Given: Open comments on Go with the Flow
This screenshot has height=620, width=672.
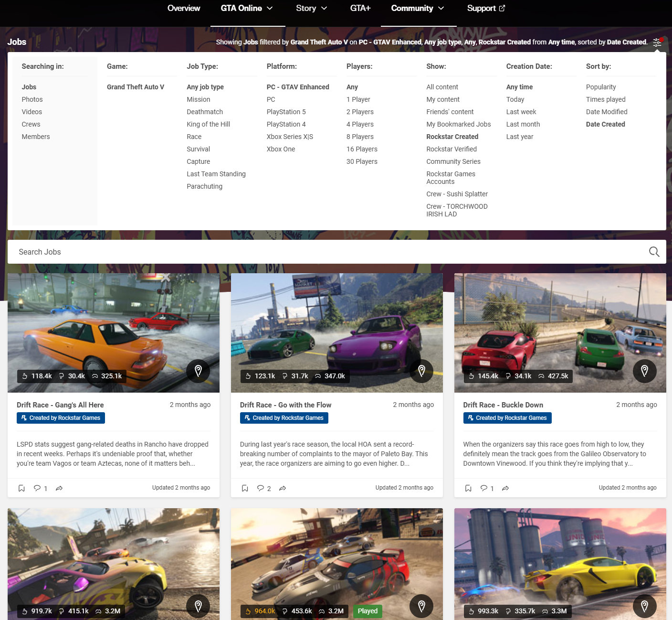Looking at the screenshot, I should tap(263, 488).
